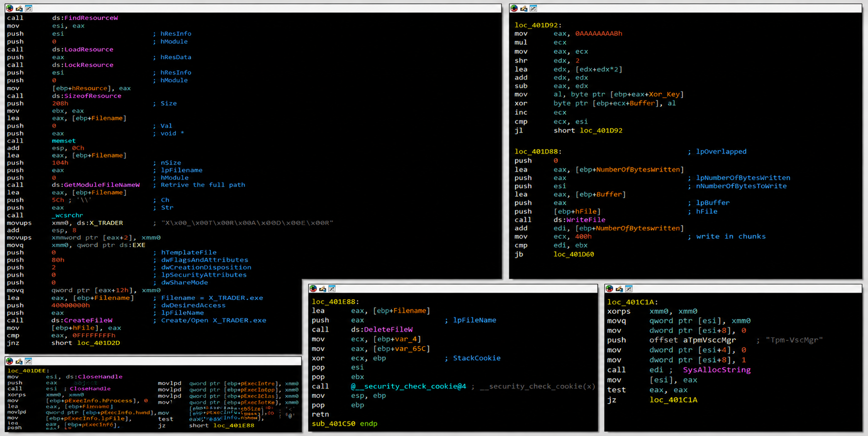
Task: Jump to loc_401D60 in jb instruction
Action: coord(574,254)
